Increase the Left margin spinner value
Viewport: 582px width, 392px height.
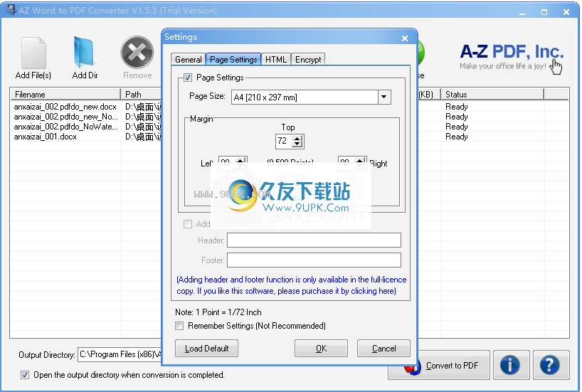pos(240,160)
